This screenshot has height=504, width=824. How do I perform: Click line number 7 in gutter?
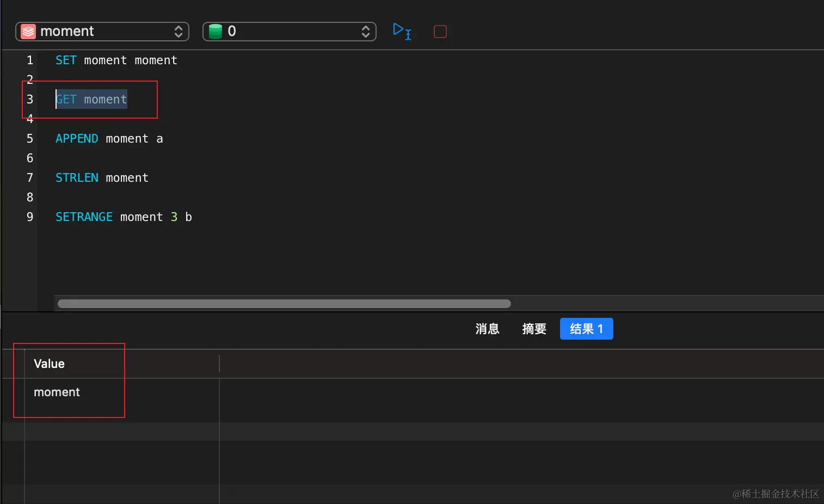[30, 177]
